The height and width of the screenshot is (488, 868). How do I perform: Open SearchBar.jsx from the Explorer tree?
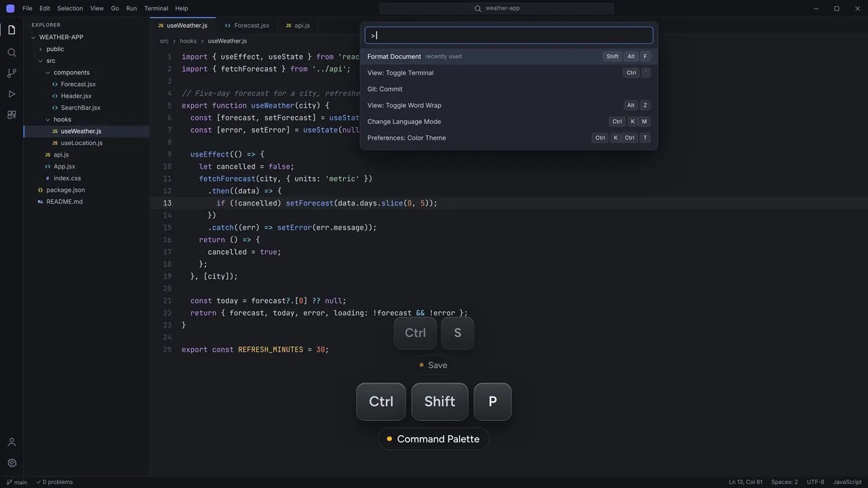click(x=87, y=108)
